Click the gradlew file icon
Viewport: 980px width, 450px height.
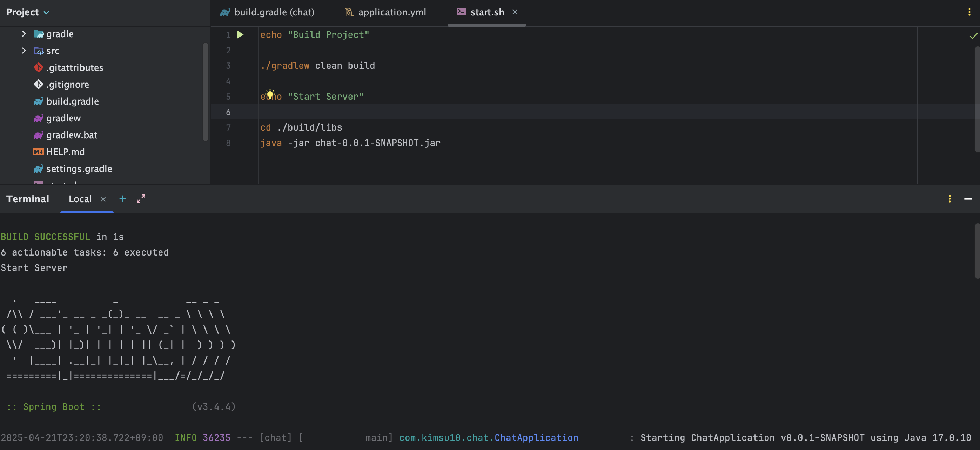(39, 118)
